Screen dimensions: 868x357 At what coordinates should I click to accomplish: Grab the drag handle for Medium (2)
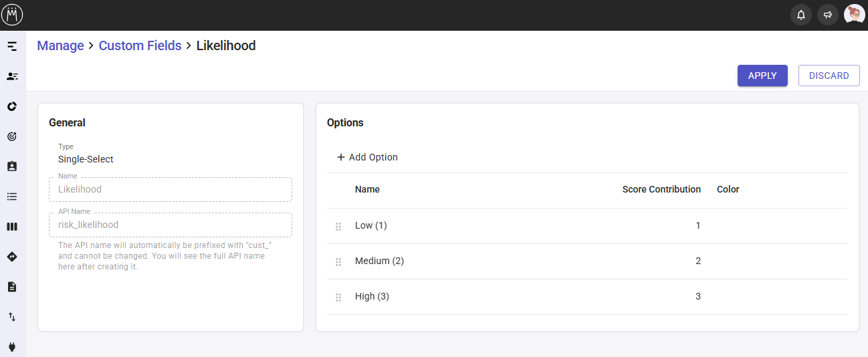pos(338,261)
